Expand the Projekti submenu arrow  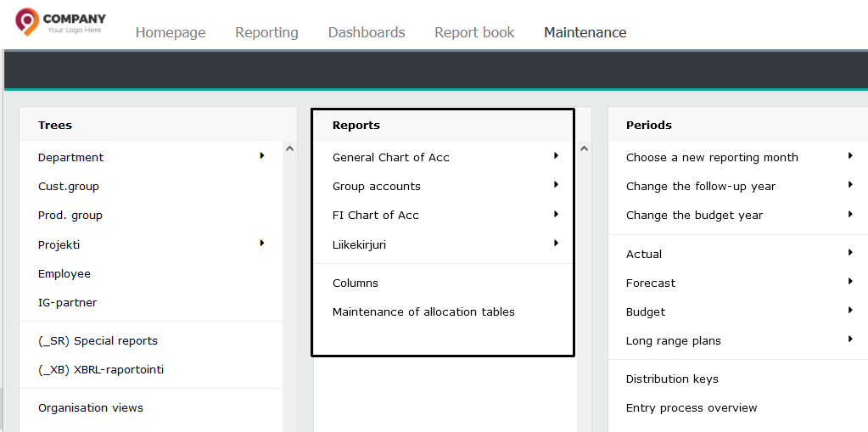tap(262, 243)
